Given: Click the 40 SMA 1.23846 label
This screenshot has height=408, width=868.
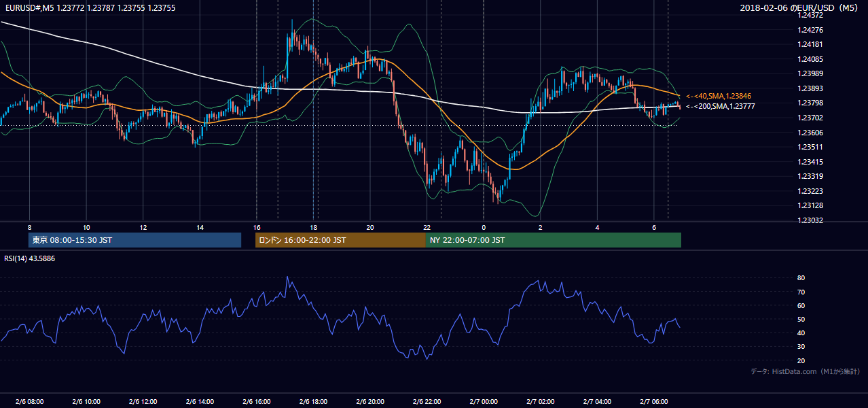Looking at the screenshot, I should point(719,97).
